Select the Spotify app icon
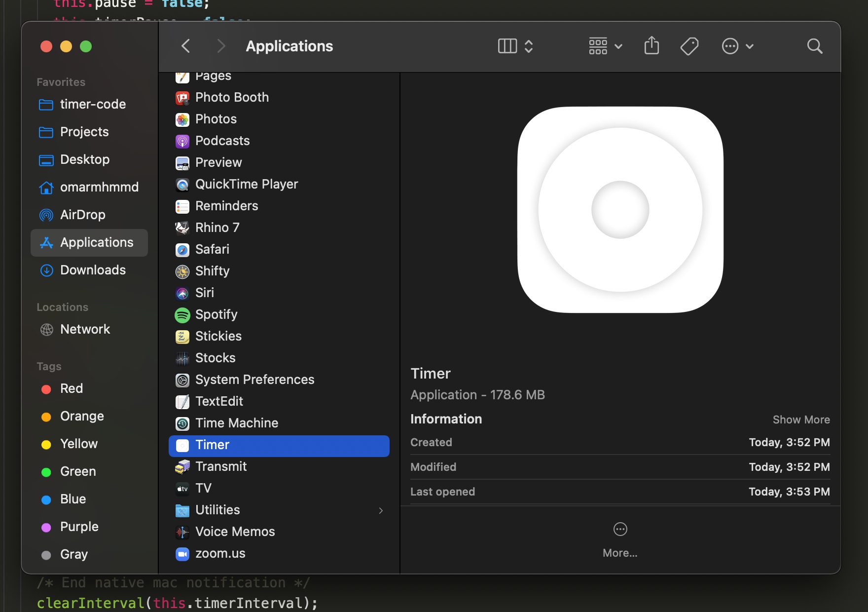The width and height of the screenshot is (868, 612). point(182,315)
